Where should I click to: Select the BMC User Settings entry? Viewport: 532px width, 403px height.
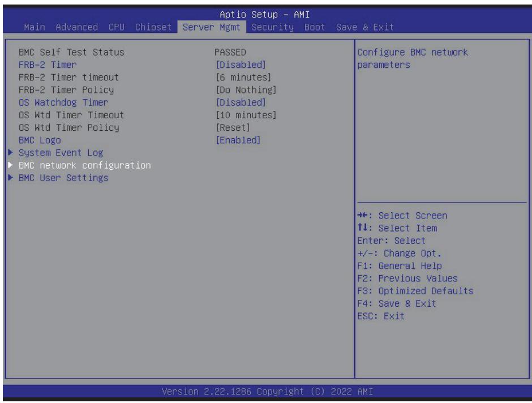pos(63,177)
